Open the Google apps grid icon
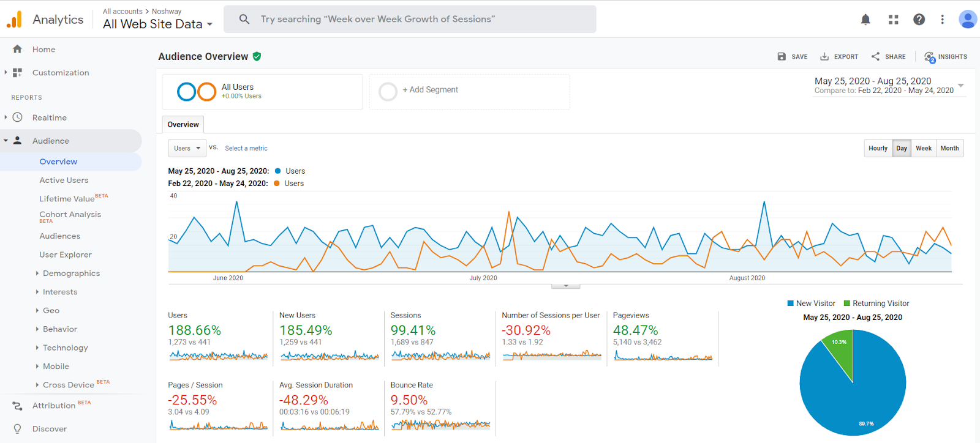Image resolution: width=980 pixels, height=443 pixels. [894, 20]
